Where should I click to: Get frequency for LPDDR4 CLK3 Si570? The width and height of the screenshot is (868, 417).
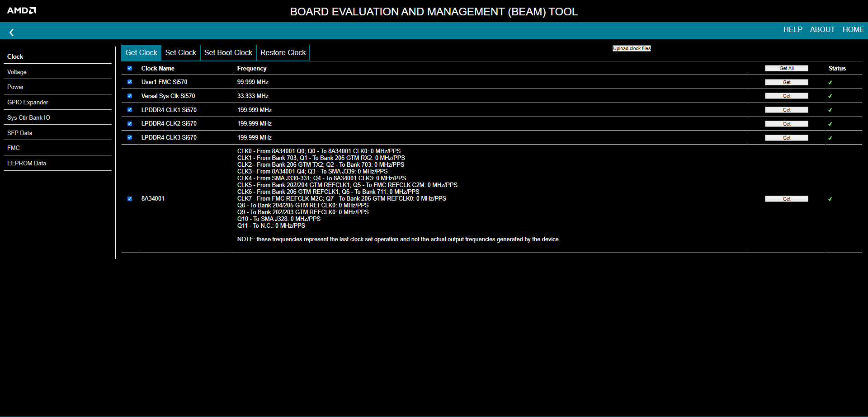(x=787, y=138)
